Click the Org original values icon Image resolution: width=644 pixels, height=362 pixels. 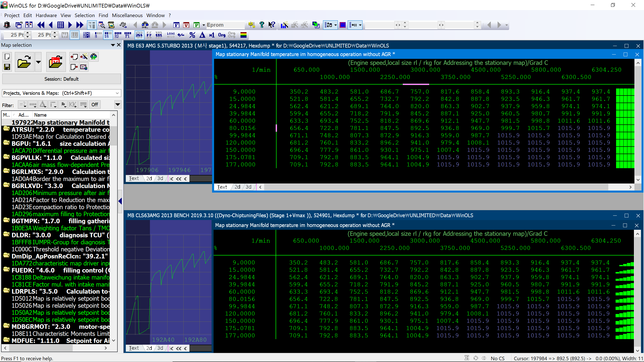pyautogui.click(x=222, y=35)
